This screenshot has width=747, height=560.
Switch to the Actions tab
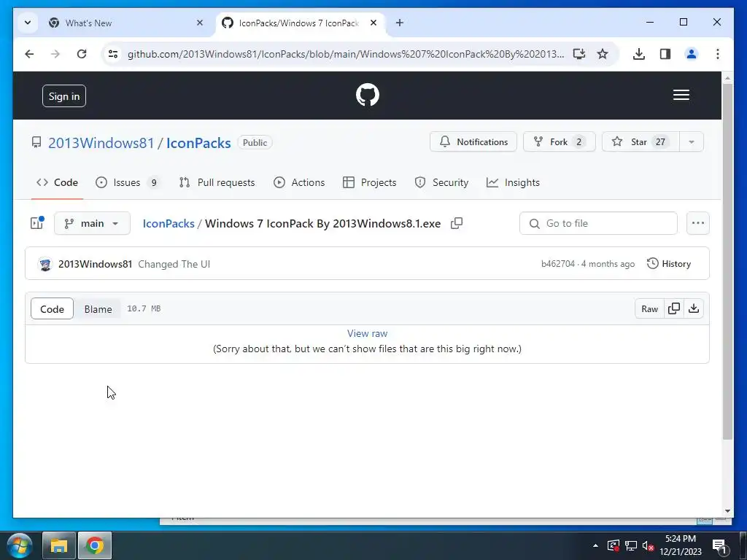(x=299, y=182)
